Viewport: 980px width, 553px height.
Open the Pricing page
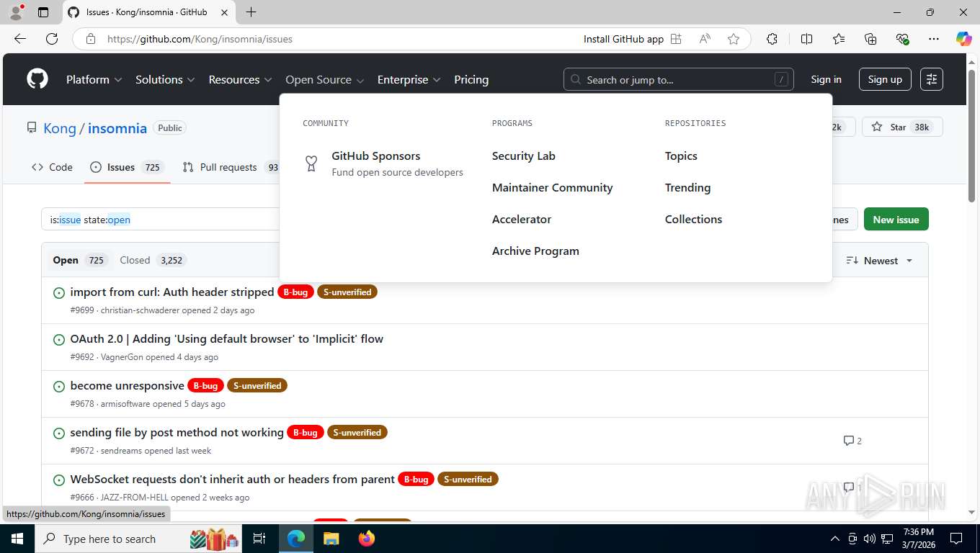471,79
